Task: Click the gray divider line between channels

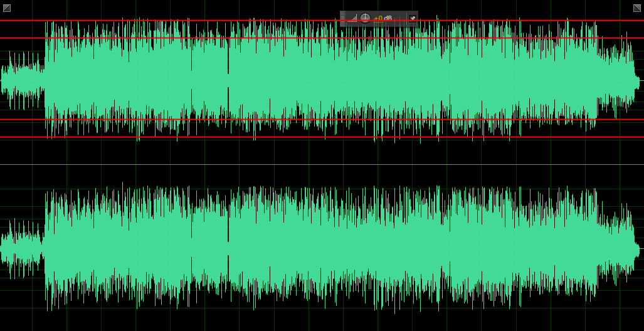Action: click(314, 165)
